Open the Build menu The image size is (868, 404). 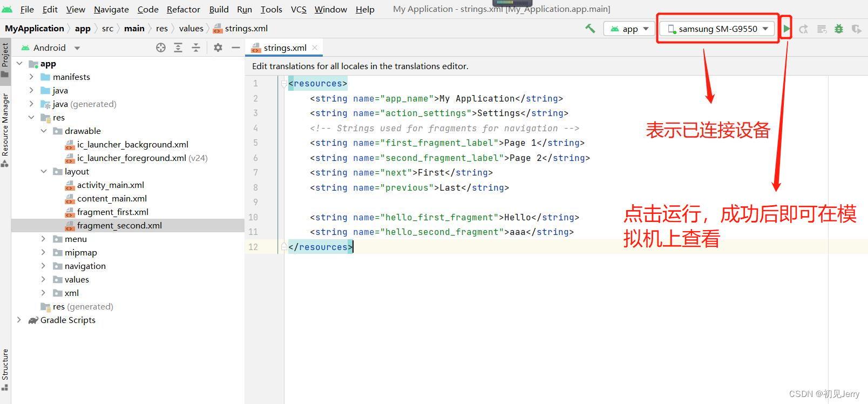click(219, 9)
